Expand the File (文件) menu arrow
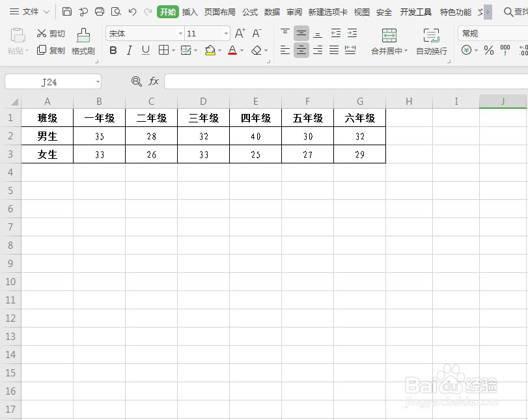 coord(47,12)
